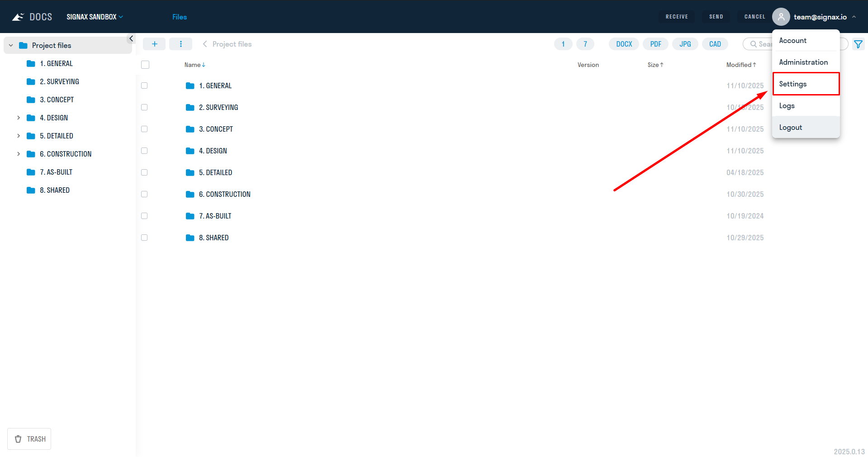Click the Version column header
The height and width of the screenshot is (457, 868).
point(588,65)
